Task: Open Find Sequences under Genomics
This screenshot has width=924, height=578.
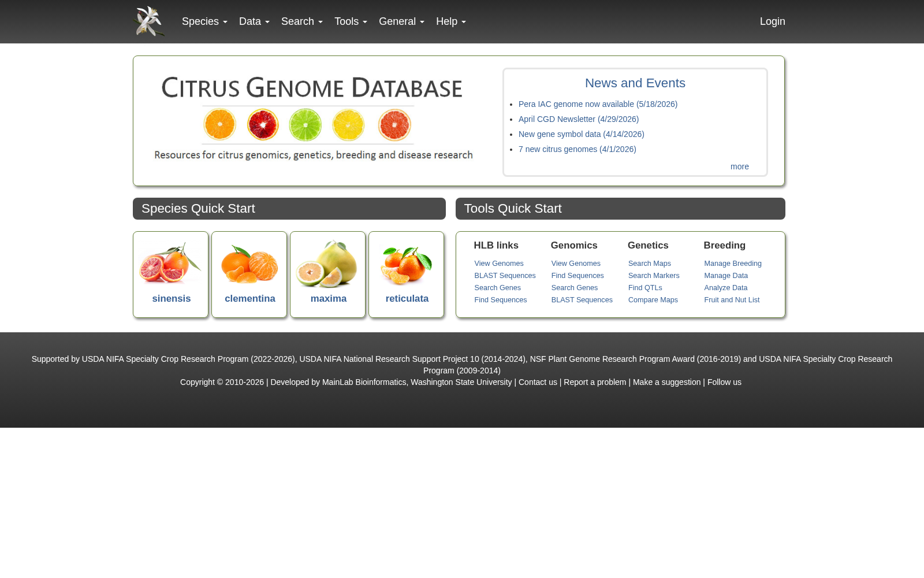Action: coord(577,276)
